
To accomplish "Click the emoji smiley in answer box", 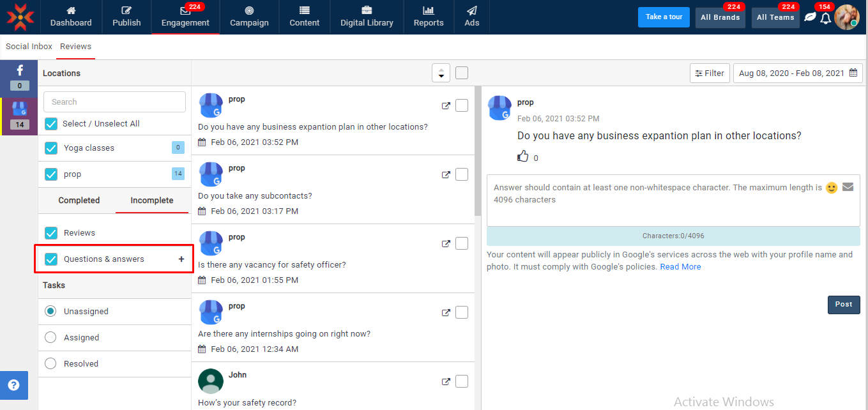I will tap(831, 188).
